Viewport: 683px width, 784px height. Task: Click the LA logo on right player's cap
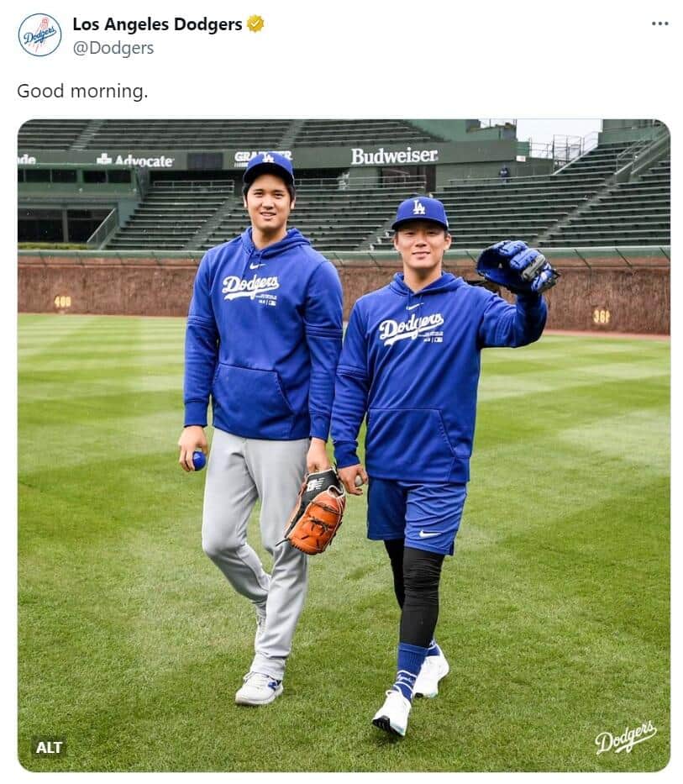tap(418, 207)
